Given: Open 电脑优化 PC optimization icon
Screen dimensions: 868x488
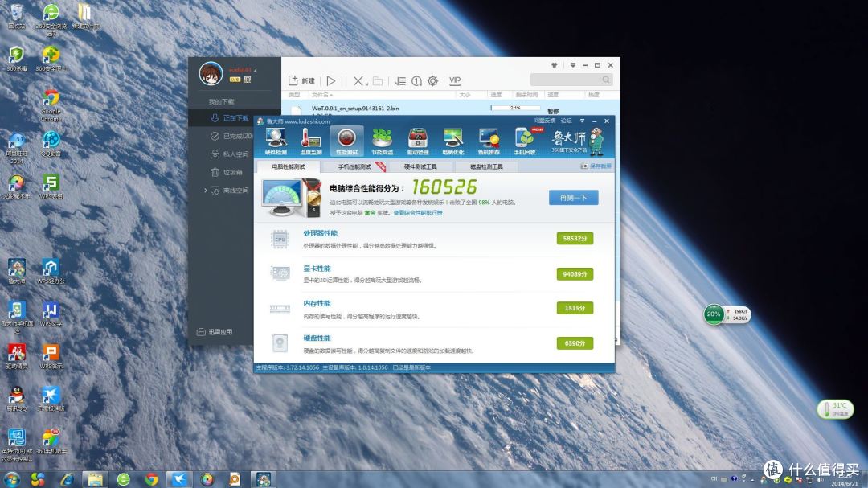Looking at the screenshot, I should tap(452, 141).
